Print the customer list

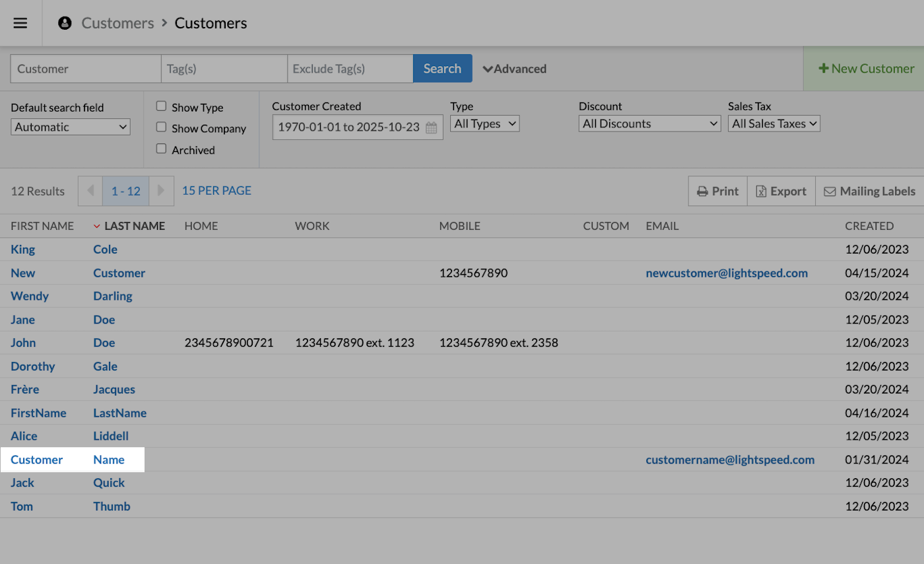pos(718,191)
